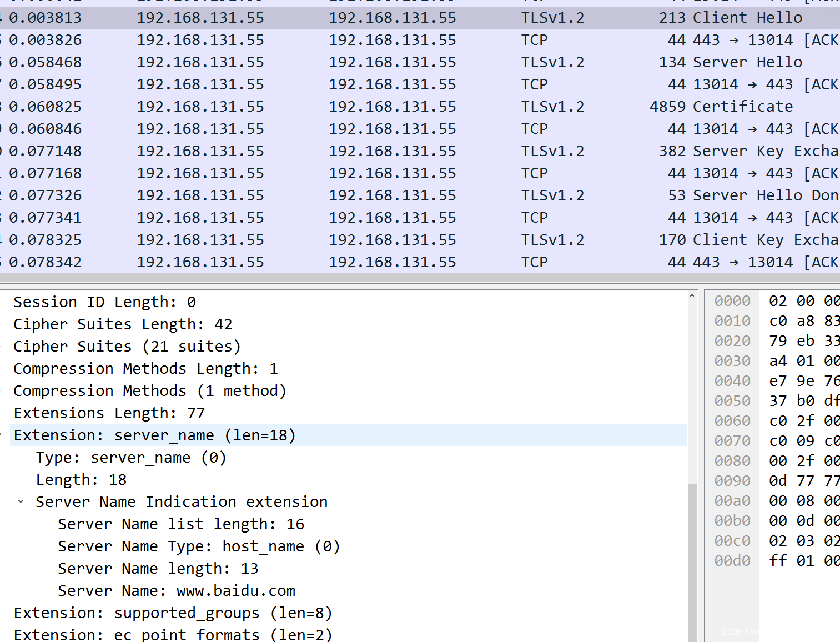Image resolution: width=840 pixels, height=642 pixels.
Task: Select Compression Methods (1 method) field
Action: click(149, 391)
